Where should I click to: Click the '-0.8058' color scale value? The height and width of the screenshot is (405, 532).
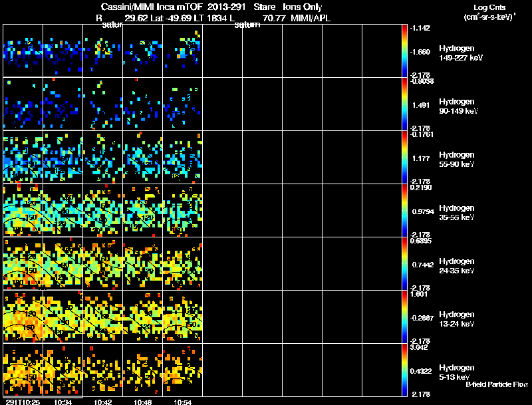(x=422, y=81)
